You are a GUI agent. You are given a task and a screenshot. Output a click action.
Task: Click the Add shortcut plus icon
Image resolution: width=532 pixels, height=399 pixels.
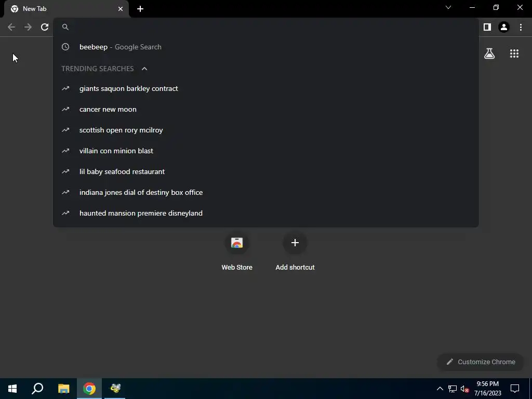pos(295,243)
